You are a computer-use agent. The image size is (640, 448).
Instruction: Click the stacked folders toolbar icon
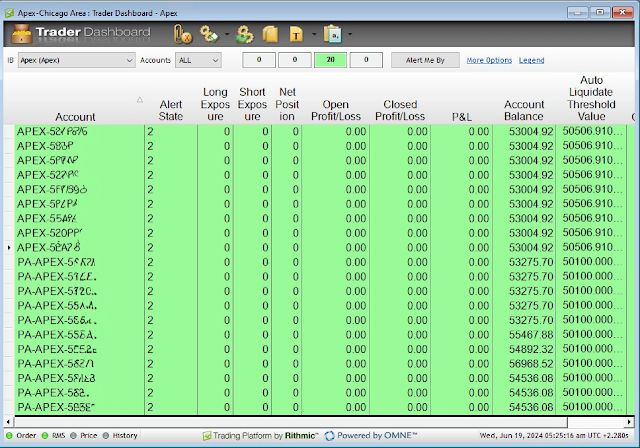point(270,34)
